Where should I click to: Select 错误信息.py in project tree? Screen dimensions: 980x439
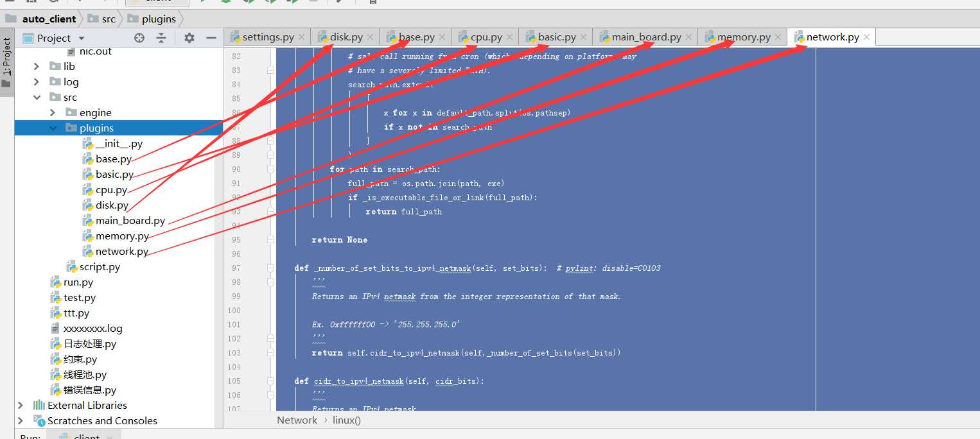pyautogui.click(x=90, y=390)
